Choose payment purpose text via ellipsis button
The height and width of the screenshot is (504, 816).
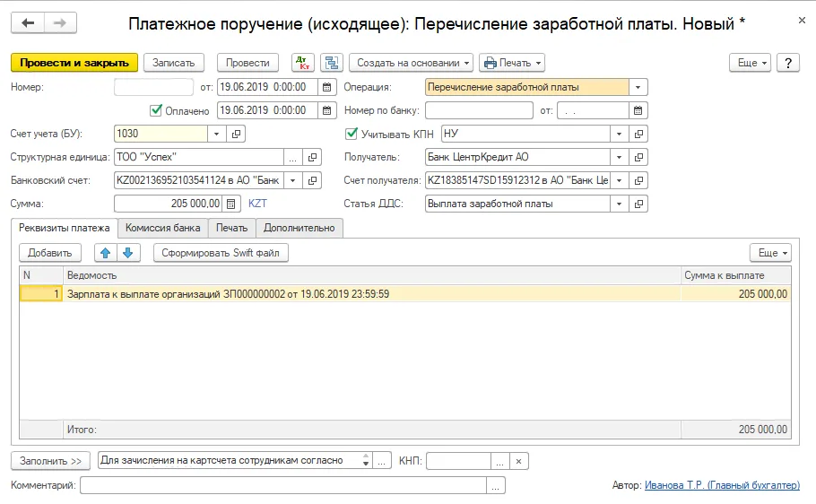[x=381, y=461]
